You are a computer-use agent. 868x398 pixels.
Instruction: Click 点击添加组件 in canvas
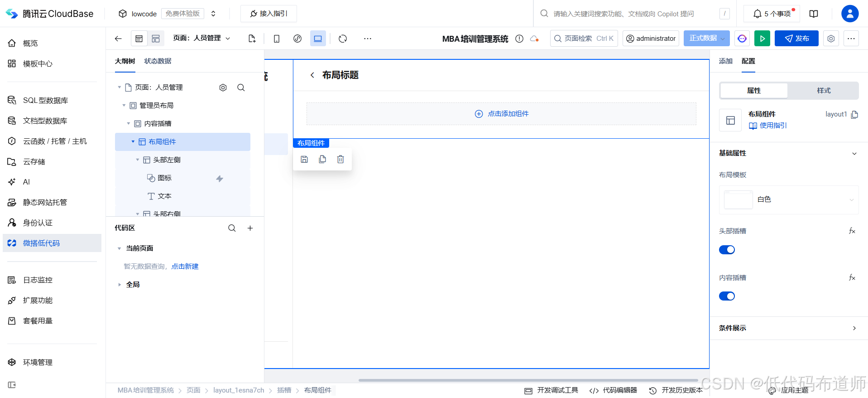[501, 114]
